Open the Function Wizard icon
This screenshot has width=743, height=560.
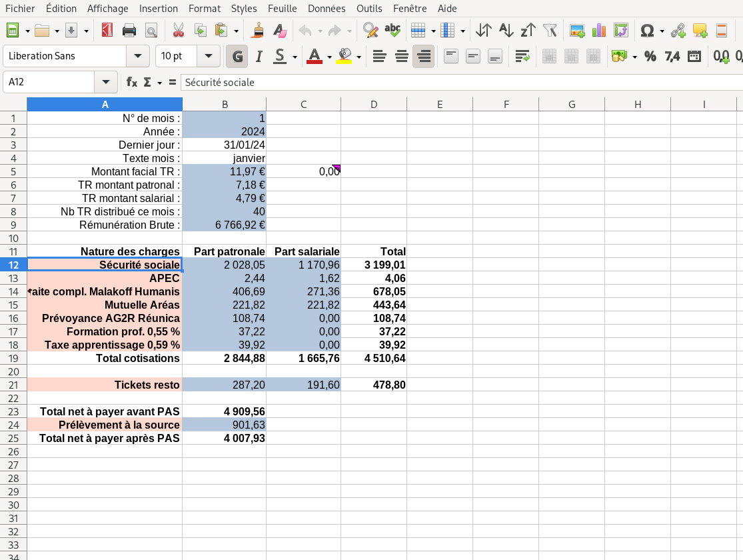tap(132, 82)
